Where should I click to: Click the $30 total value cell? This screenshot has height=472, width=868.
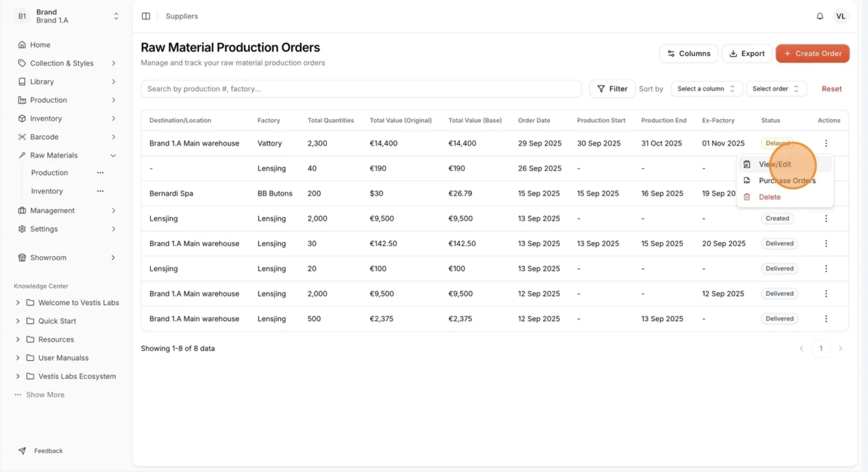pos(376,193)
